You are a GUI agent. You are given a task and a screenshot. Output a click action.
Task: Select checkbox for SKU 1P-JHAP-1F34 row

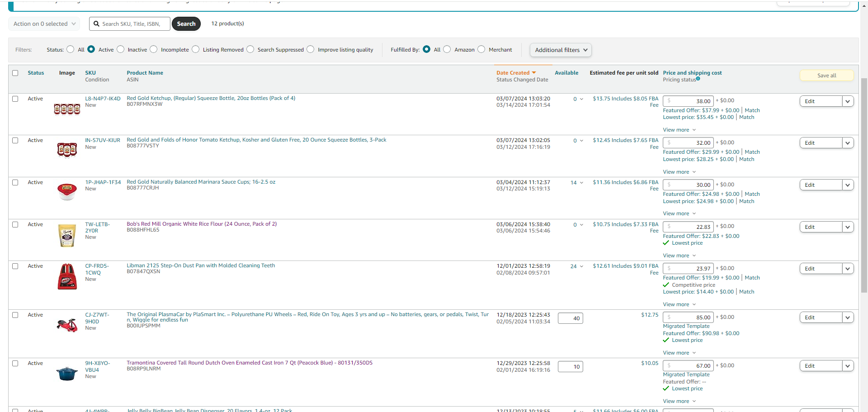(x=15, y=183)
